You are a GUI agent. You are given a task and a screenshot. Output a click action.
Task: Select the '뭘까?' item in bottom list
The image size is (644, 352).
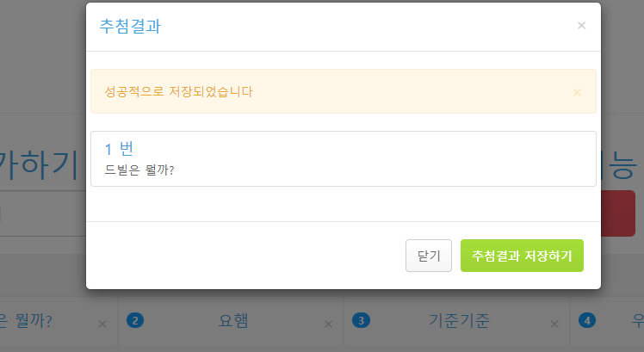(27, 321)
